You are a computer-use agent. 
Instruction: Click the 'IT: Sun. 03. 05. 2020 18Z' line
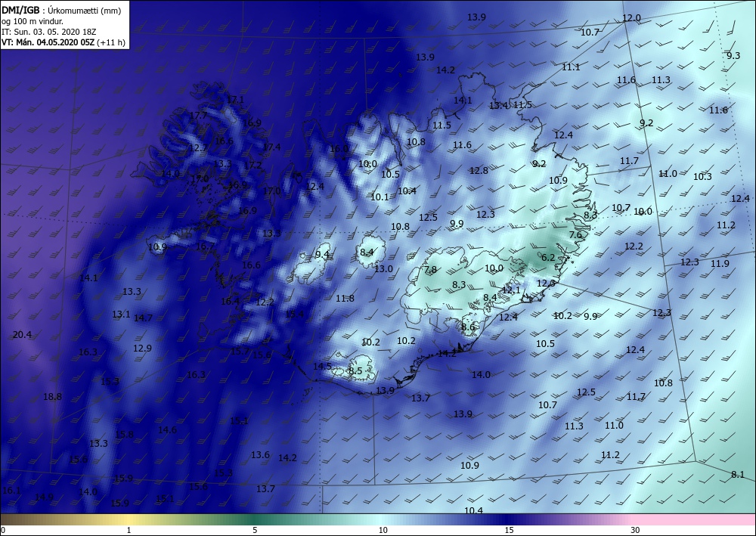49,32
